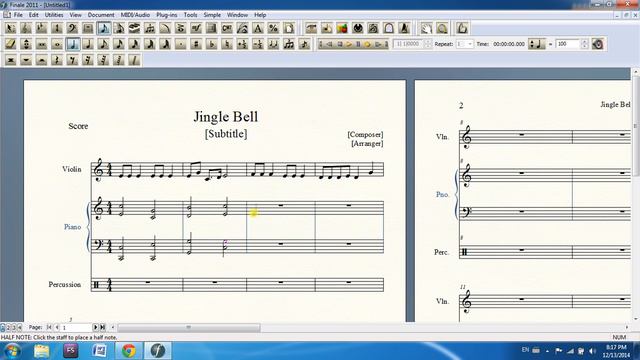This screenshot has width=640, height=360.
Task: Select the Clef tool with bass clef
Action: coord(72,28)
